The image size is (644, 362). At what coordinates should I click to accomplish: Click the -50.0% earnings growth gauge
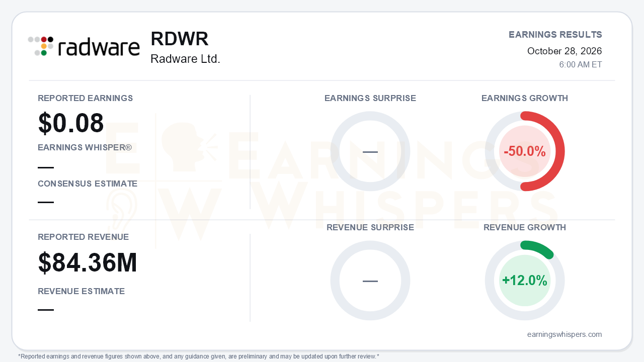tap(525, 151)
